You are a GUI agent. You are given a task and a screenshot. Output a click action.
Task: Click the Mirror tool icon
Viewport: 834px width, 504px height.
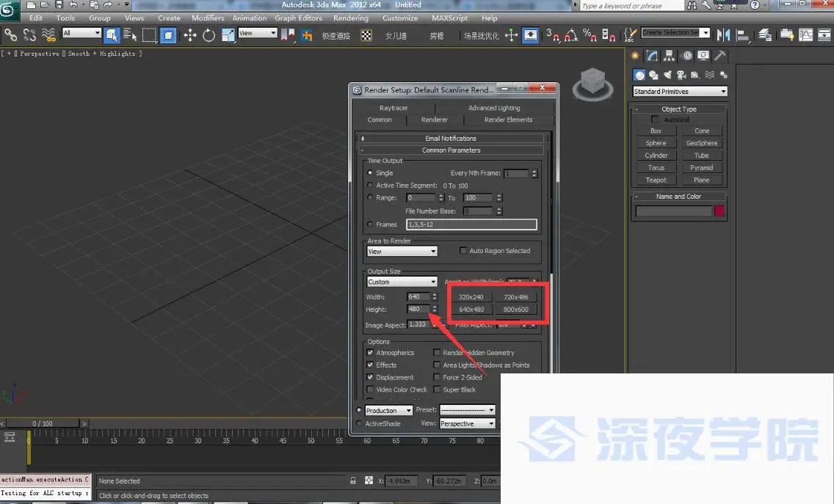[723, 35]
